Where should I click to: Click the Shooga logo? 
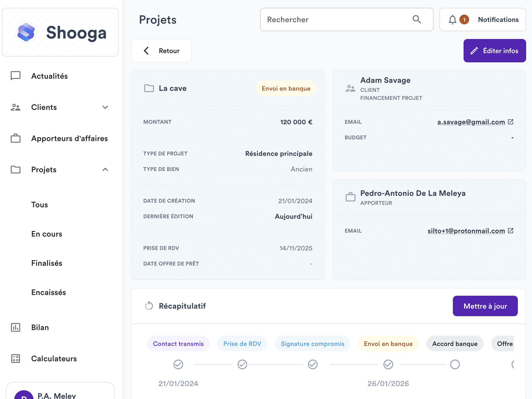tap(26, 33)
